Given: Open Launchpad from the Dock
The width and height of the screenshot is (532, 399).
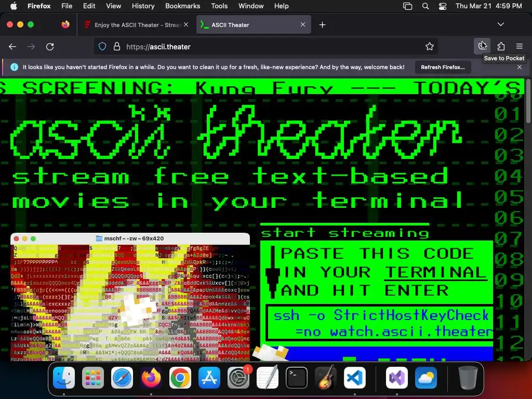Looking at the screenshot, I should click(x=93, y=378).
